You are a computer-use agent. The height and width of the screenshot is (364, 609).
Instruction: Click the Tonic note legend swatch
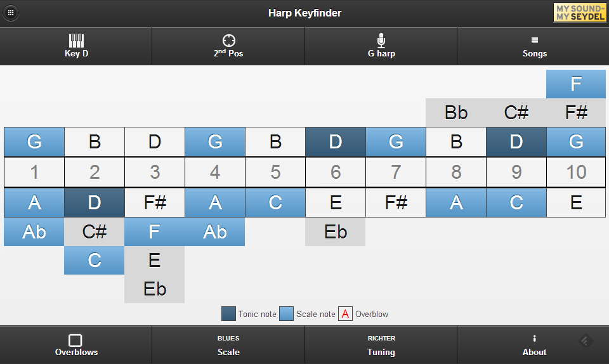[228, 314]
